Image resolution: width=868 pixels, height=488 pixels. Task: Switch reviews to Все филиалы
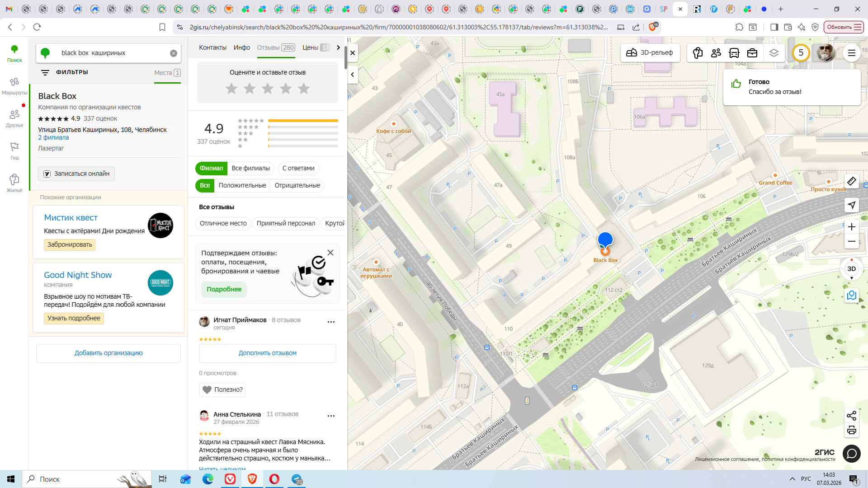pyautogui.click(x=250, y=168)
